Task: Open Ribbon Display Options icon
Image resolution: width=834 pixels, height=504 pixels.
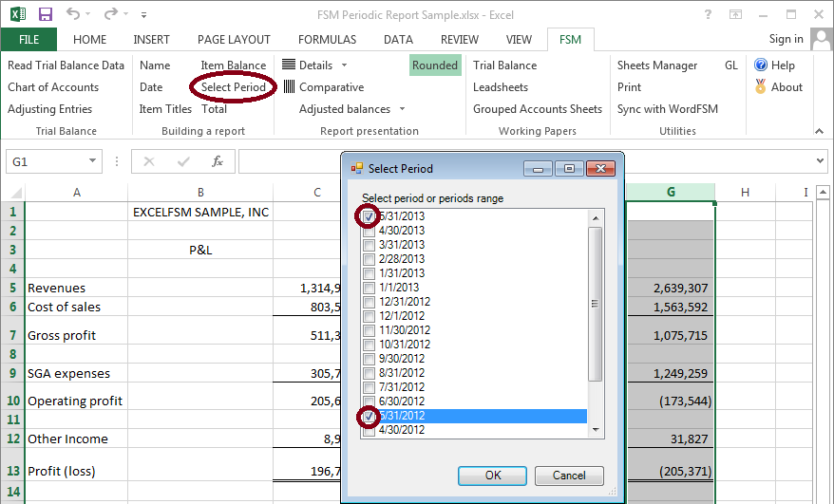Action: (735, 15)
